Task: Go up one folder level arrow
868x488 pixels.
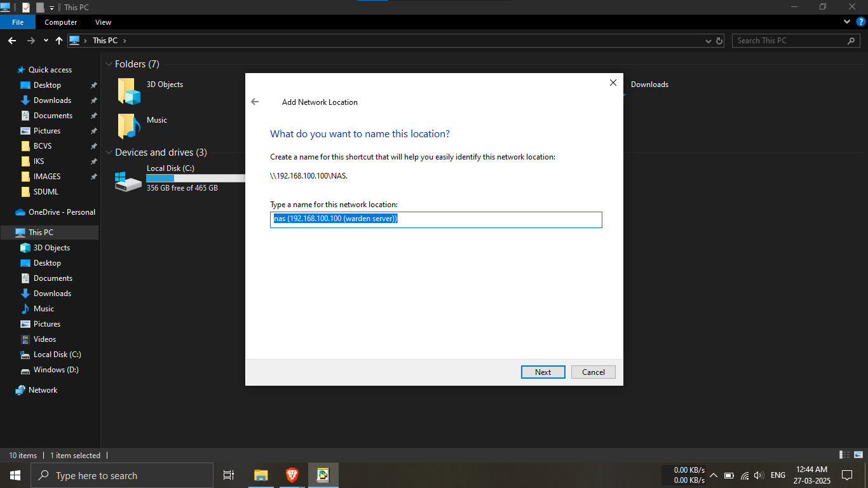Action: pos(59,41)
